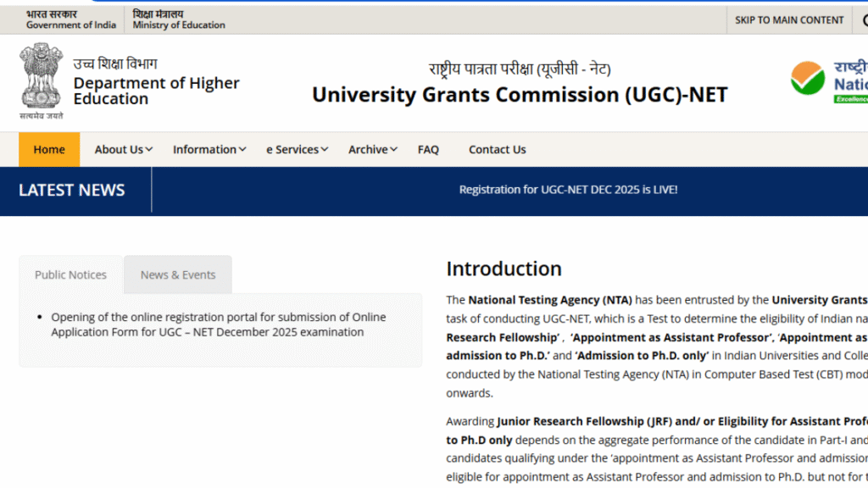Click the Introduction section heading
Screen dimensions: 868x488
pos(504,269)
